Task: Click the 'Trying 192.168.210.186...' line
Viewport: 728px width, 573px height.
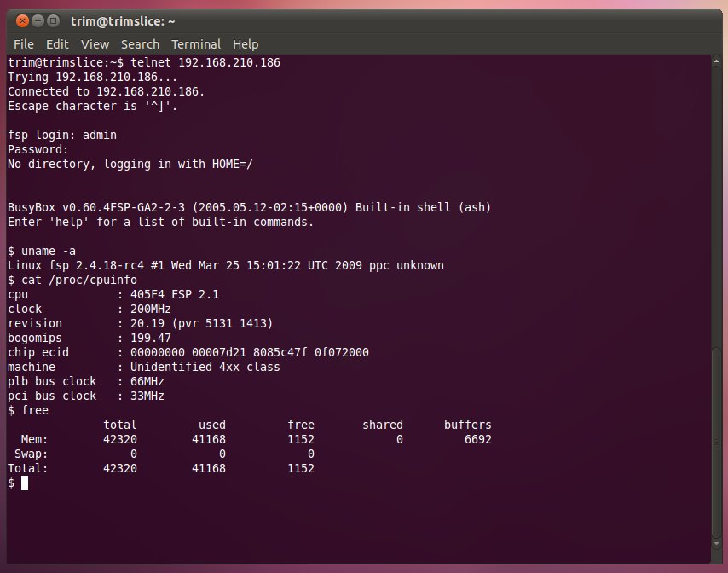Action: pos(92,77)
